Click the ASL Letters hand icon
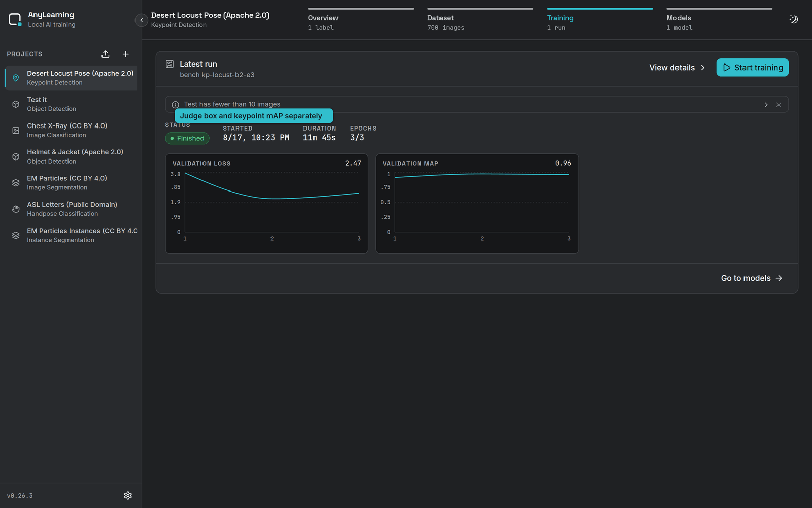The height and width of the screenshot is (508, 812). [x=16, y=209]
